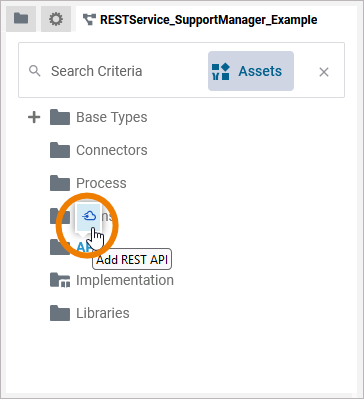Open the settings gear tab
Viewport: 364px width, 399px height.
point(56,19)
